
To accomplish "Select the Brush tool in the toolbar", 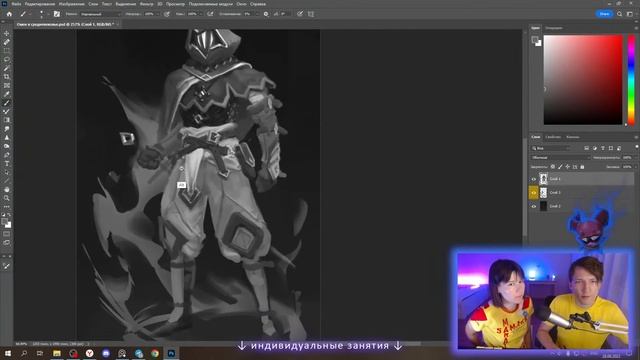I will (x=7, y=103).
